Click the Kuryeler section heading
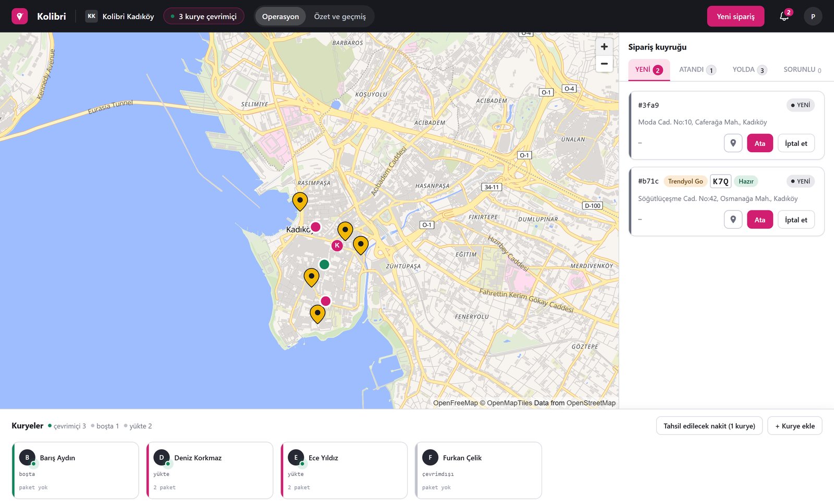The image size is (834, 504). [x=28, y=426]
